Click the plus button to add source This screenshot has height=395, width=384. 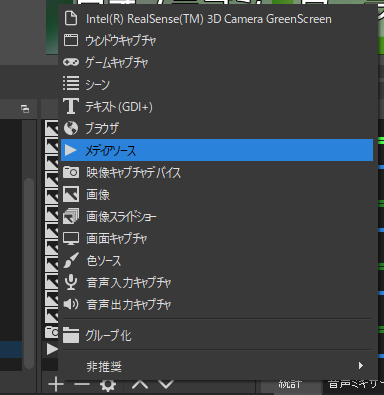56,385
